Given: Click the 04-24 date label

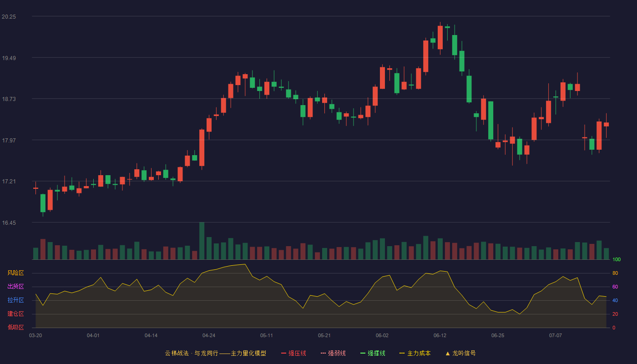Looking at the screenshot, I should (209, 335).
